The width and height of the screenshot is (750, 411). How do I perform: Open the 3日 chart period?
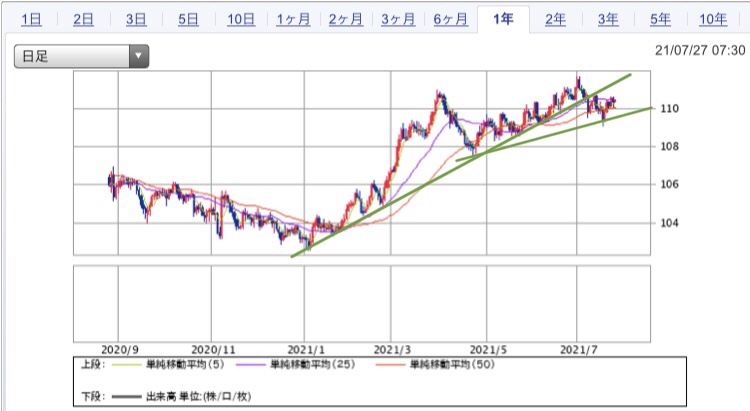point(136,19)
